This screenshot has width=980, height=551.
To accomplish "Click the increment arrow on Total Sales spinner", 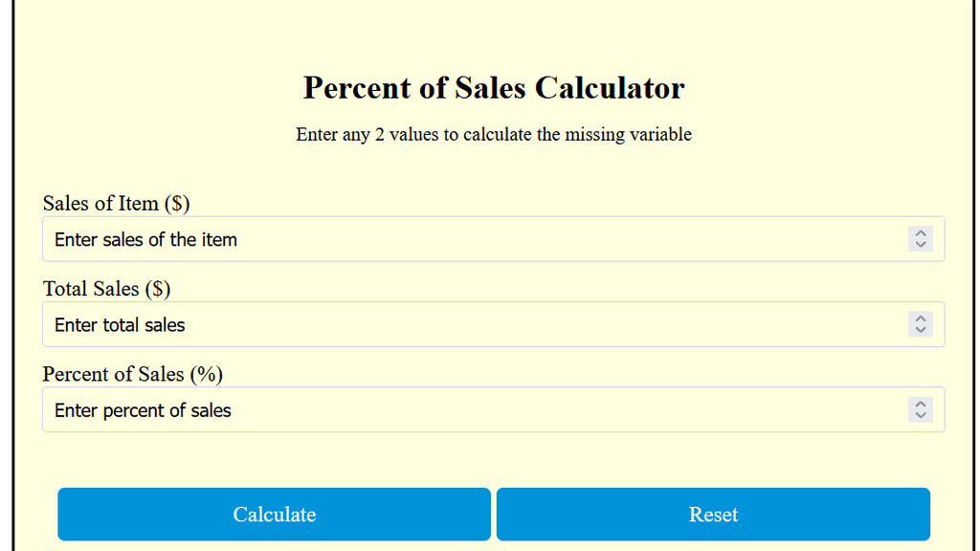I will coord(920,319).
